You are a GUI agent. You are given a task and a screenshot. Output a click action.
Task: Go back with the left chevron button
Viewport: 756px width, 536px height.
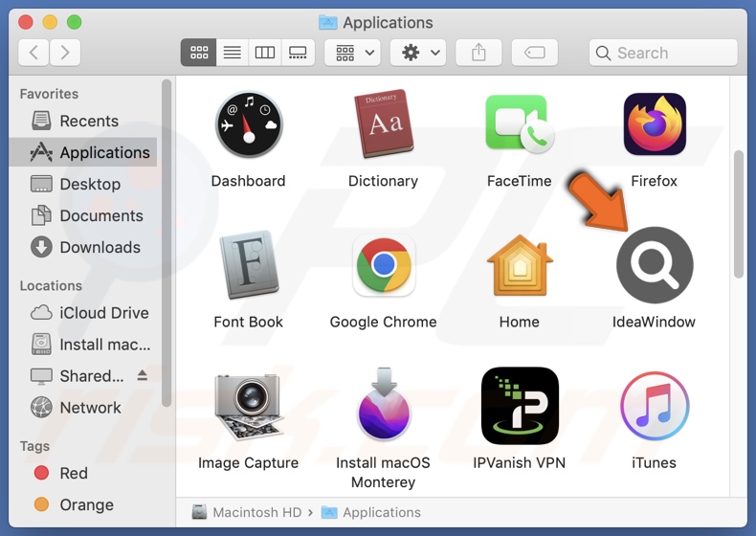coord(33,52)
